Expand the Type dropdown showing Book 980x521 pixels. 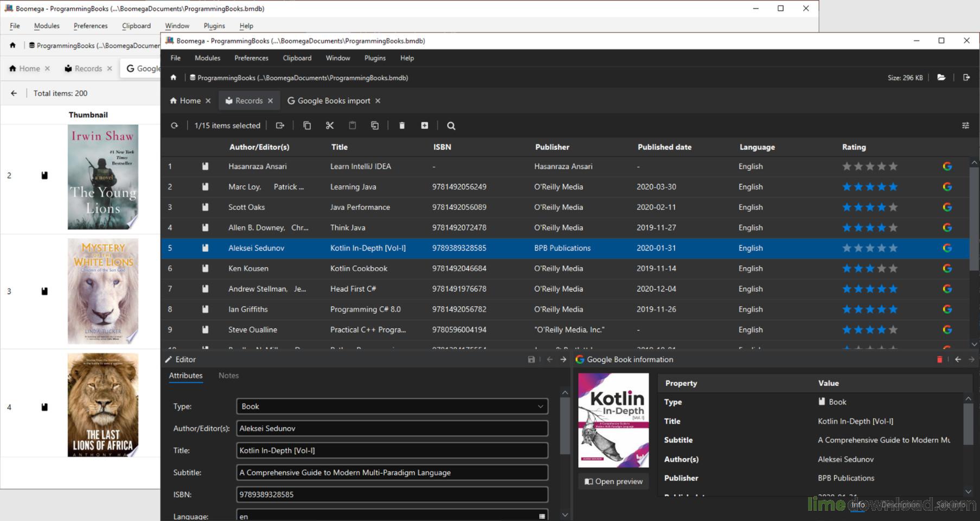coord(392,406)
